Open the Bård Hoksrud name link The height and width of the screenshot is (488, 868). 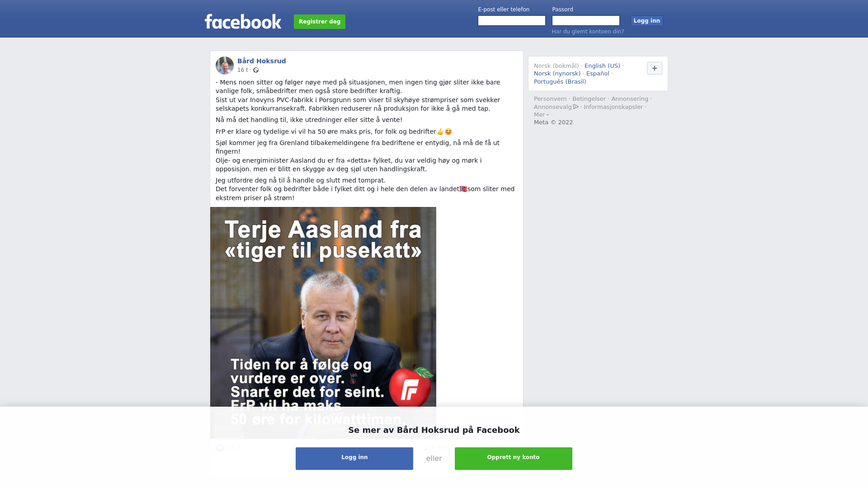pyautogui.click(x=262, y=61)
